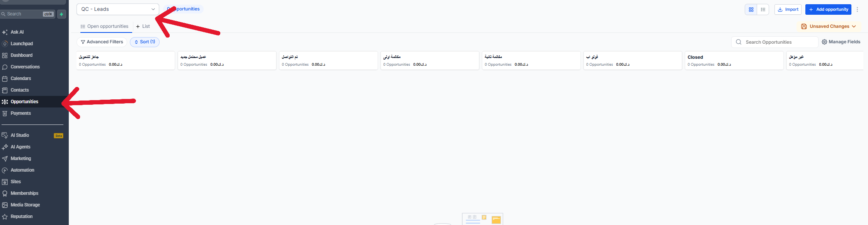Switch to list view icon
This screenshot has height=225, width=868.
763,10
